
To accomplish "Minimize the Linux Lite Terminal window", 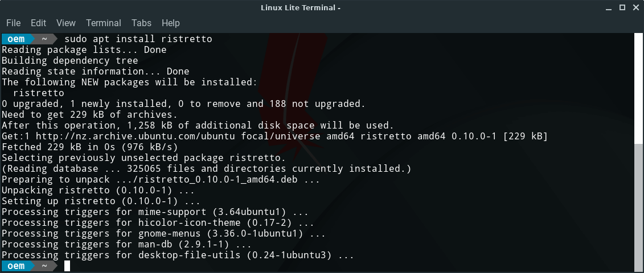I will pos(608,7).
